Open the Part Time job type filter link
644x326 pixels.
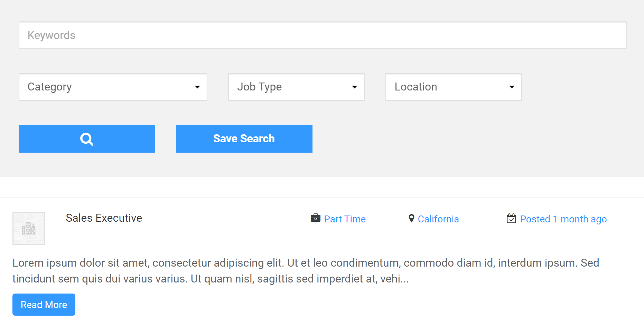345,219
